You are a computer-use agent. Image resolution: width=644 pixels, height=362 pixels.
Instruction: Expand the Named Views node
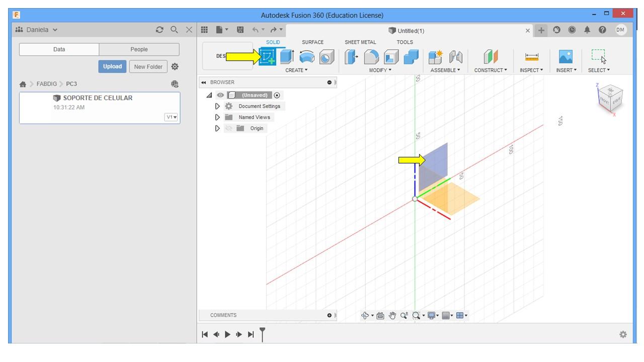pos(217,117)
